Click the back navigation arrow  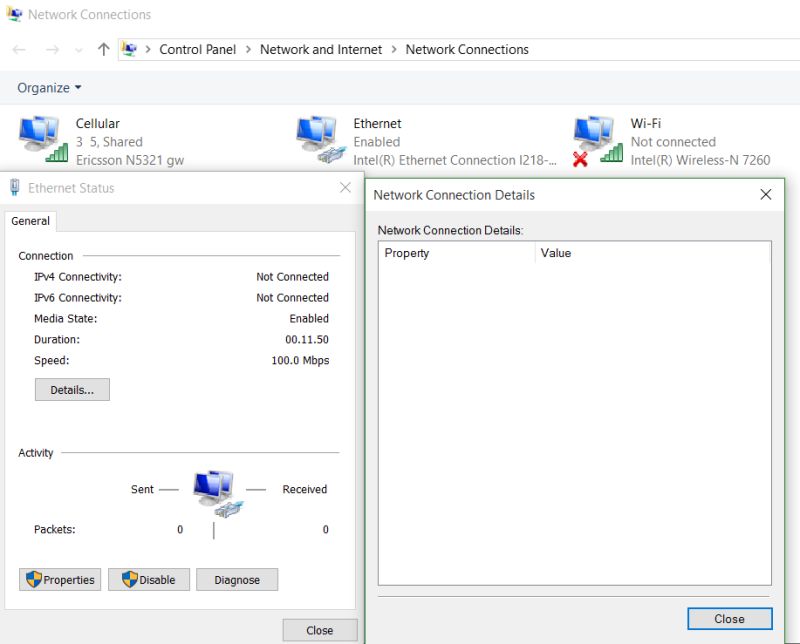pos(18,49)
